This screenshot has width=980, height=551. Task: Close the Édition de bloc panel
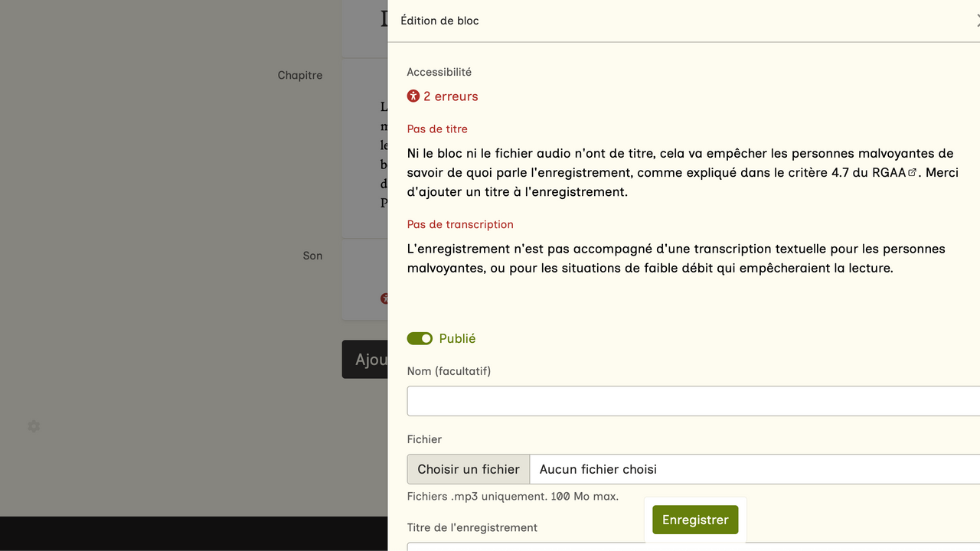pyautogui.click(x=976, y=21)
